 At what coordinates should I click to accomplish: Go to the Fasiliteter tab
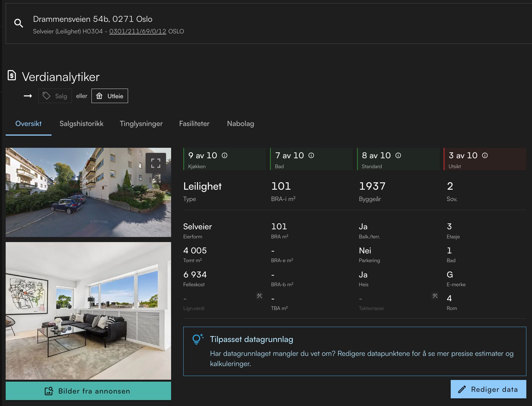click(194, 124)
